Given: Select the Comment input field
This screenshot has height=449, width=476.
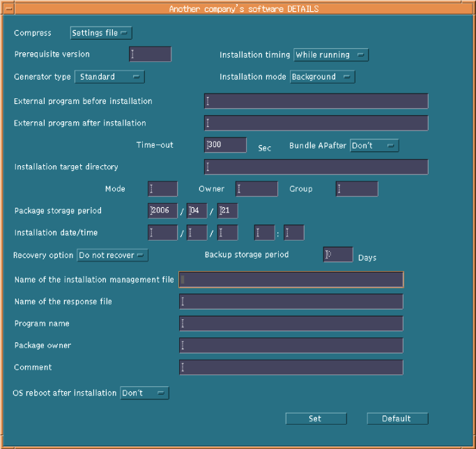Looking at the screenshot, I should point(291,367).
